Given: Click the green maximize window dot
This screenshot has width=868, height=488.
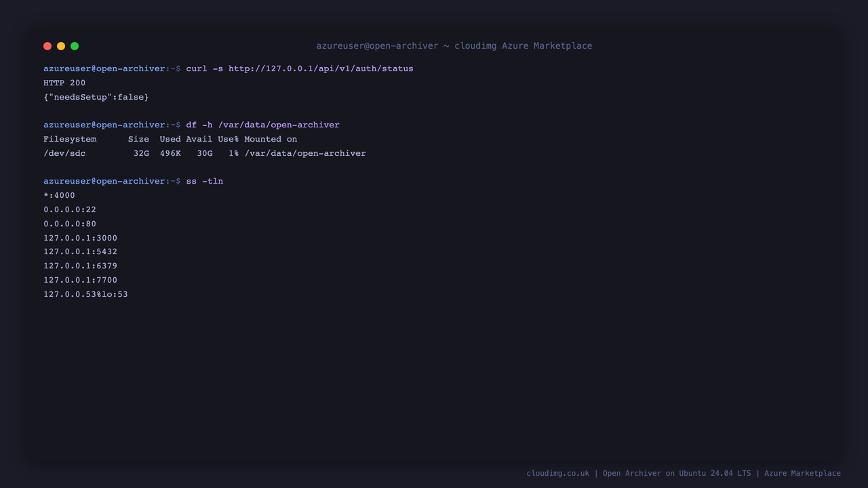Looking at the screenshot, I should 75,46.
